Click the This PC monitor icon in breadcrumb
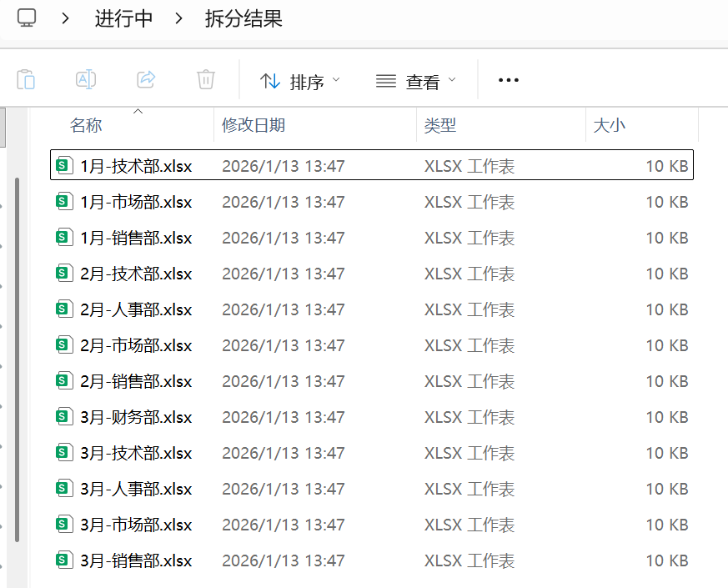The height and width of the screenshot is (588, 728). click(x=27, y=18)
